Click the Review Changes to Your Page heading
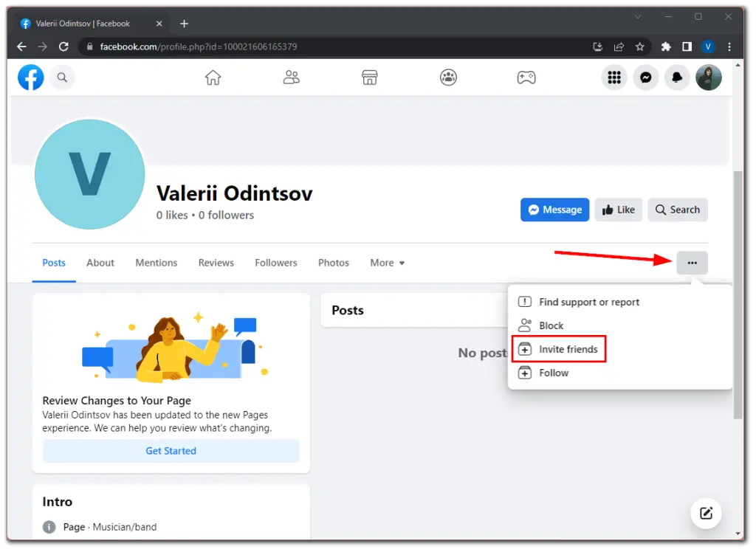This screenshot has width=756, height=552. coord(117,401)
